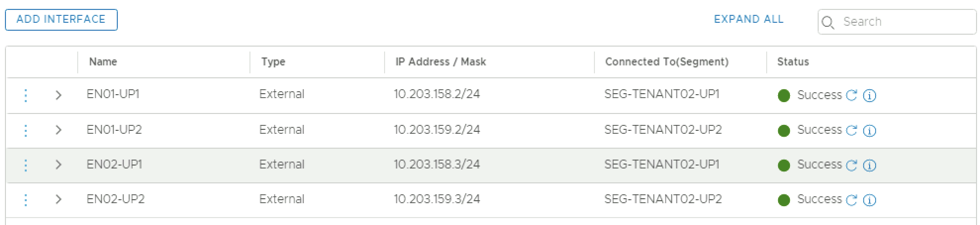
Task: Click the search magnifier icon
Action: pyautogui.click(x=828, y=22)
